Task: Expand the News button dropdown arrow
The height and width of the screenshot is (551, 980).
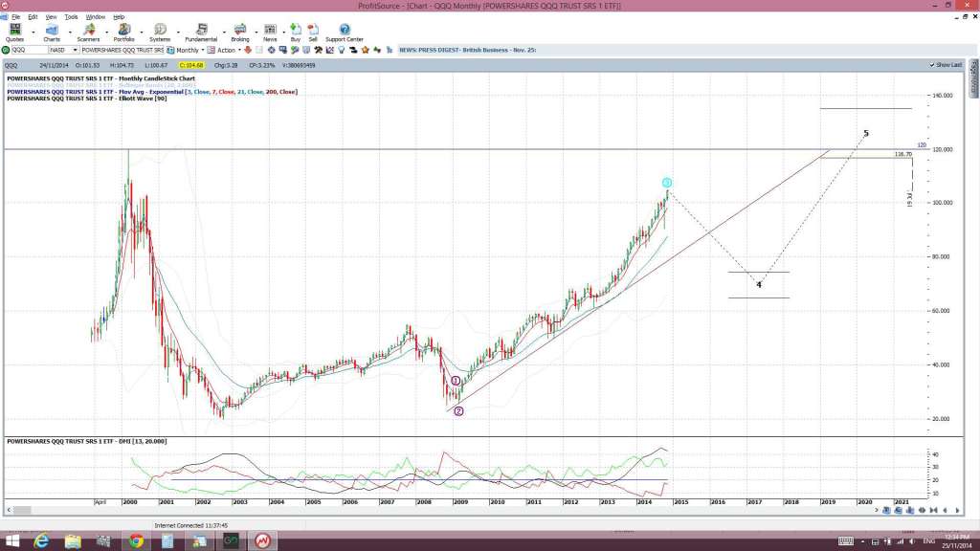Action: click(283, 32)
